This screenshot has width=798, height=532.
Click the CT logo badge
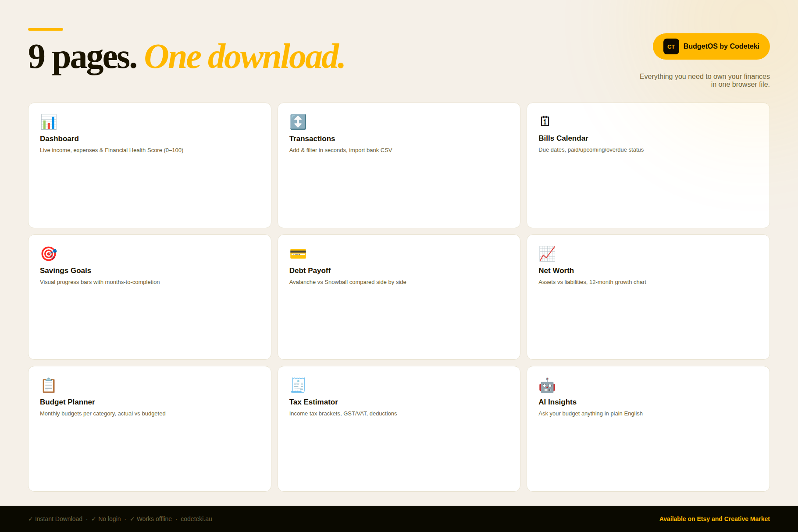coord(671,46)
